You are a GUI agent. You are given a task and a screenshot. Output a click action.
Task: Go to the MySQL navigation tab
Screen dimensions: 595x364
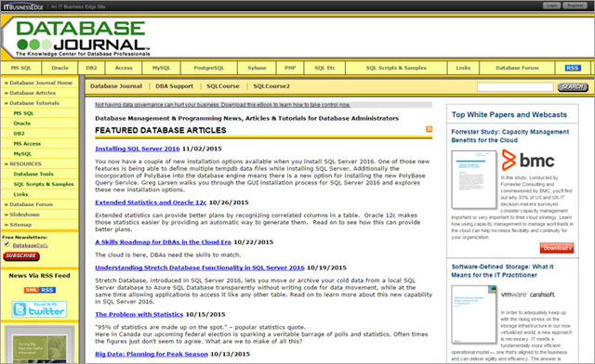[161, 68]
